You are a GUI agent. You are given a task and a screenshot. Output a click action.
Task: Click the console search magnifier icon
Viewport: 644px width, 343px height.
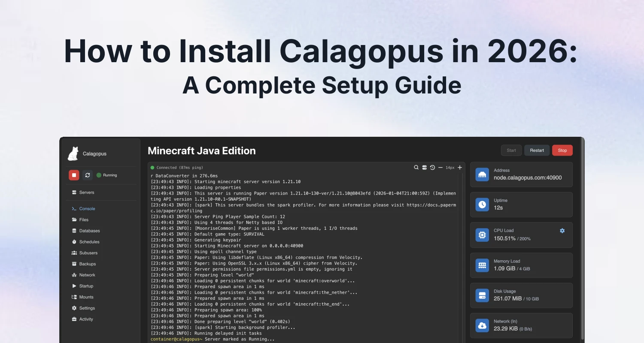coord(416,168)
